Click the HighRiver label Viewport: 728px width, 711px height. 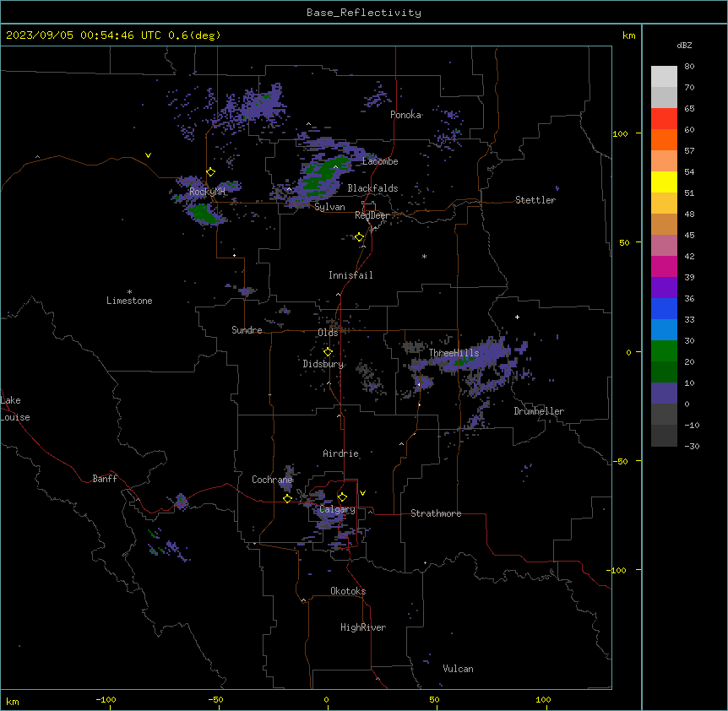click(363, 627)
